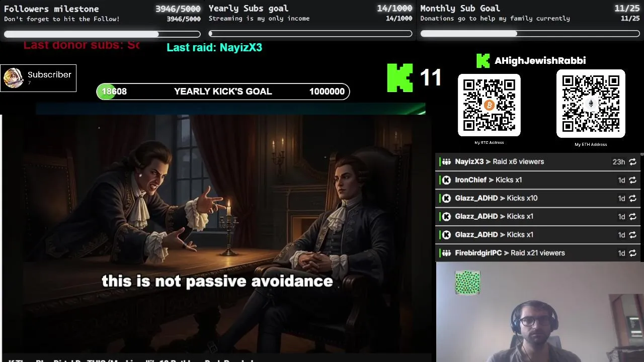The width and height of the screenshot is (644, 362).
Task: Click the Last raid: NayizX3 text
Action: (x=214, y=47)
